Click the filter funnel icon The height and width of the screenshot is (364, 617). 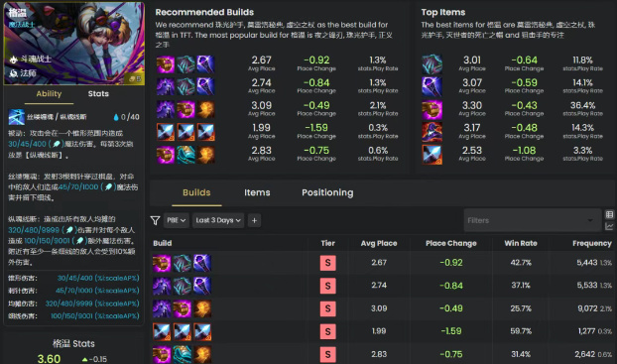155,220
